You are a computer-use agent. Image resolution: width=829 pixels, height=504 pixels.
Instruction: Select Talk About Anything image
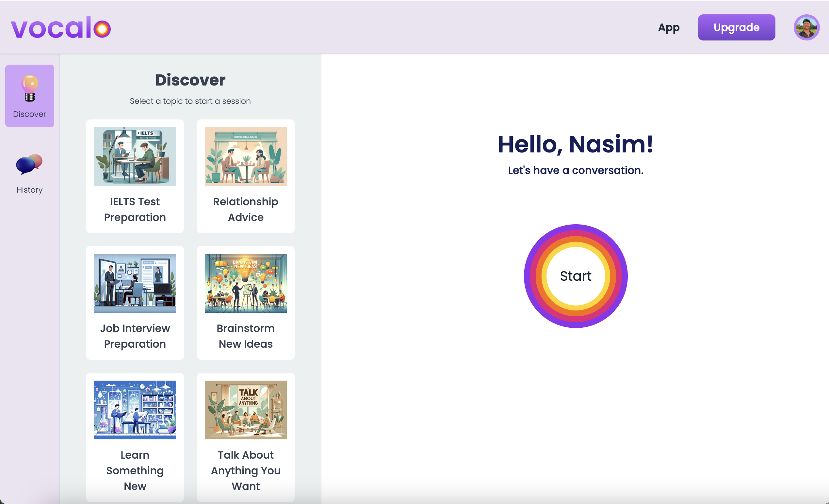point(246,410)
